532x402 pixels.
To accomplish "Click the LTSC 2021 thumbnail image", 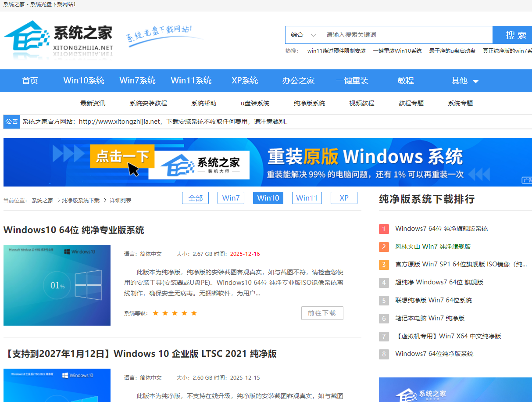I will tap(57, 385).
